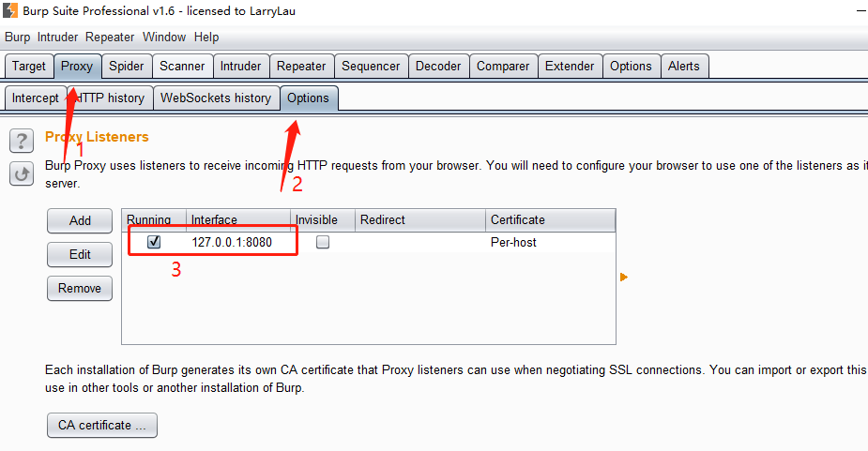The width and height of the screenshot is (868, 451).
Task: Switch to the Target tab
Action: (x=29, y=67)
